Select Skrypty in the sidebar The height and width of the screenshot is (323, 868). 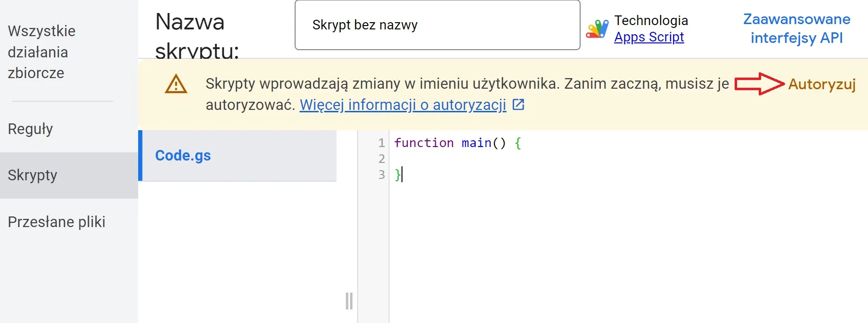point(69,175)
